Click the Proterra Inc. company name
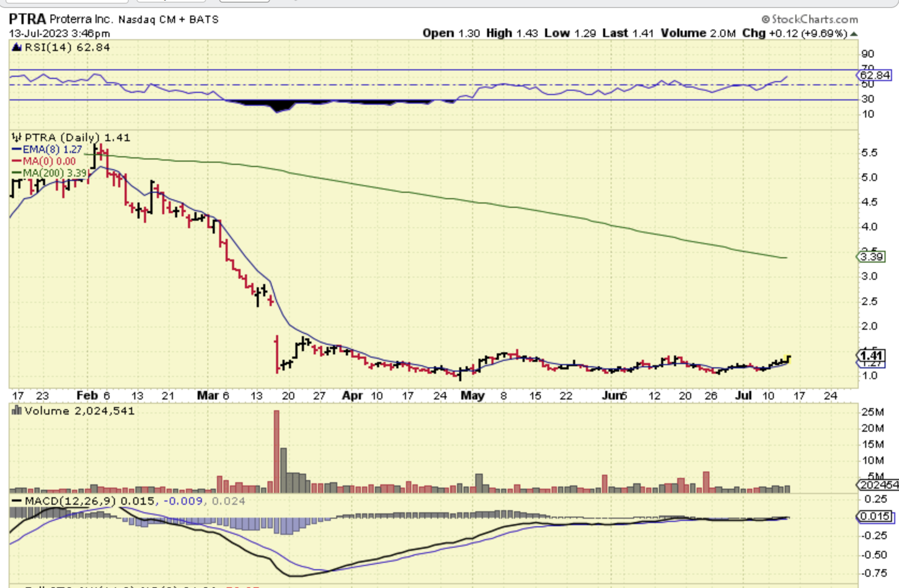The width and height of the screenshot is (899, 588). 81,19
